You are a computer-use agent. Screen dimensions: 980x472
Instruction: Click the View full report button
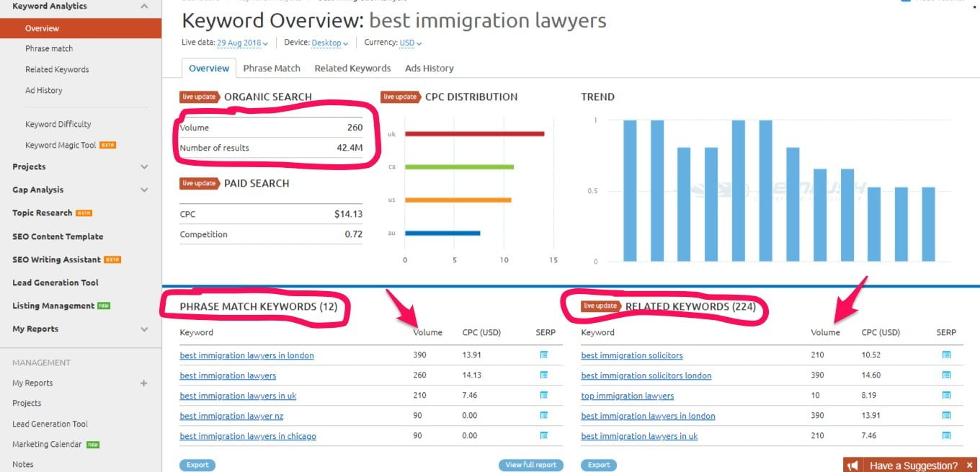click(x=531, y=465)
